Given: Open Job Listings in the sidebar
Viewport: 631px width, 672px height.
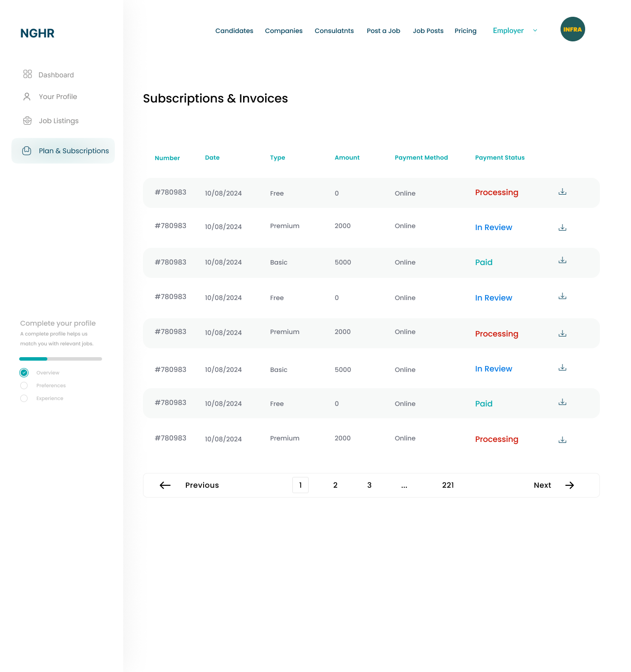Looking at the screenshot, I should point(59,121).
